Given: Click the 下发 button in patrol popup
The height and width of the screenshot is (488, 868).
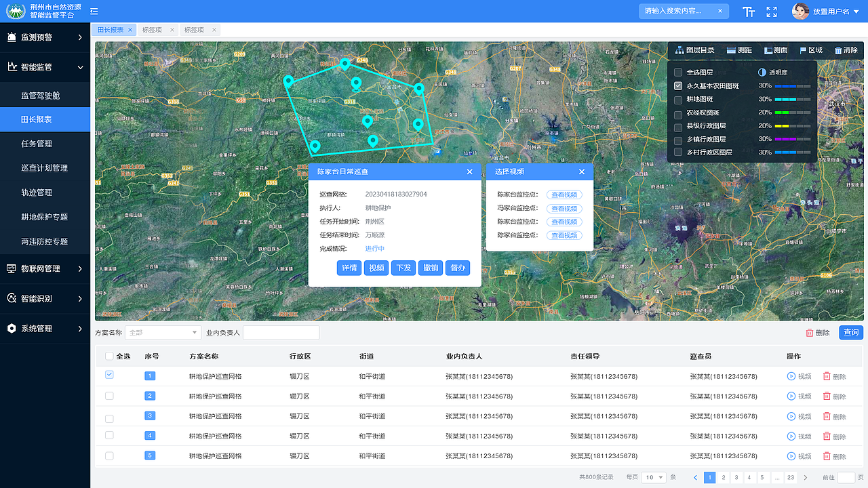Looking at the screenshot, I should [403, 268].
